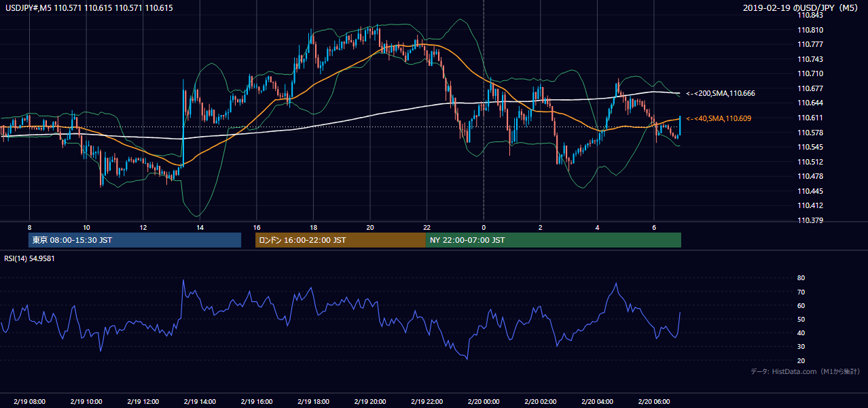868x408 pixels.
Task: Click the '<-<200,SMA,110.666' label
Action: [x=720, y=93]
